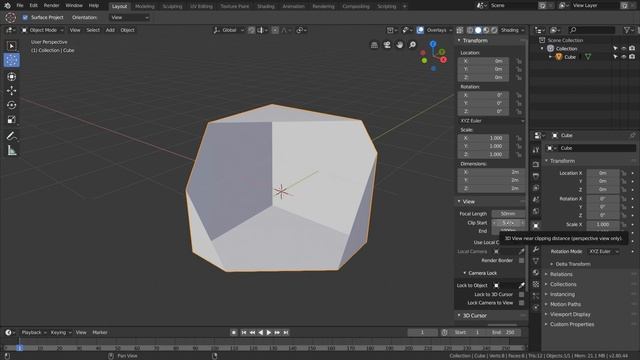This screenshot has height=360, width=640.
Task: Click the zoom magnifier icon in viewport
Action: 412,45
